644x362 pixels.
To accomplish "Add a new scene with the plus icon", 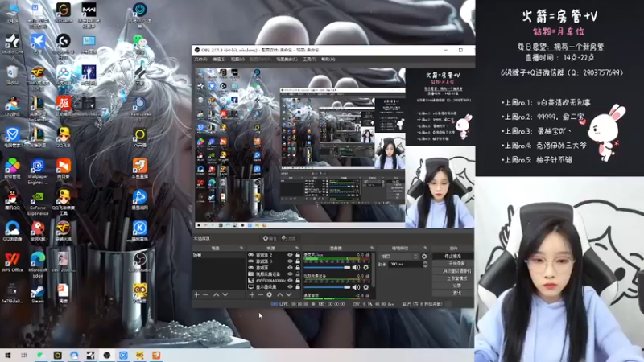I will coord(196,294).
